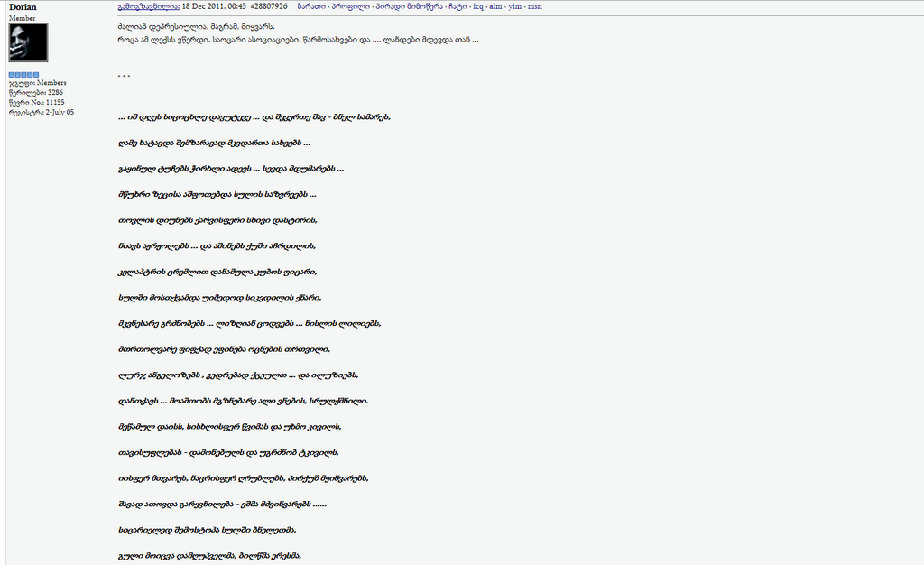
Task: Click the msn contact link
Action: pyautogui.click(x=534, y=6)
